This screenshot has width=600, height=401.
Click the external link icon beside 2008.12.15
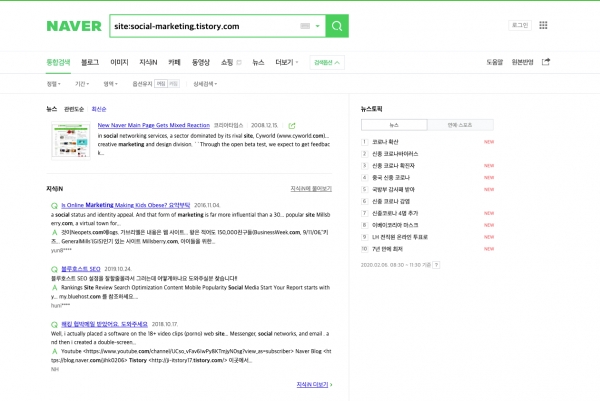292,126
